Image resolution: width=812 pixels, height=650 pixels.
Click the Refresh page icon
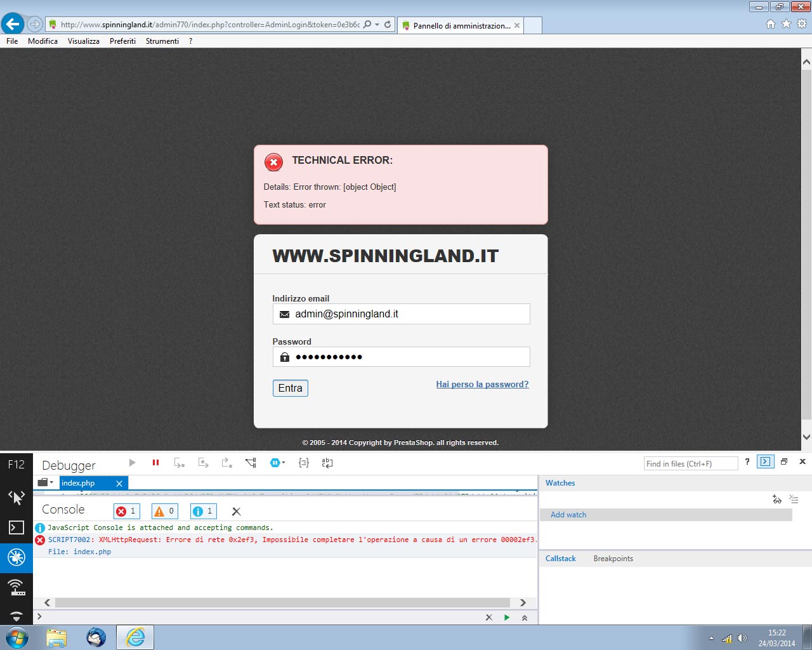[x=388, y=25]
